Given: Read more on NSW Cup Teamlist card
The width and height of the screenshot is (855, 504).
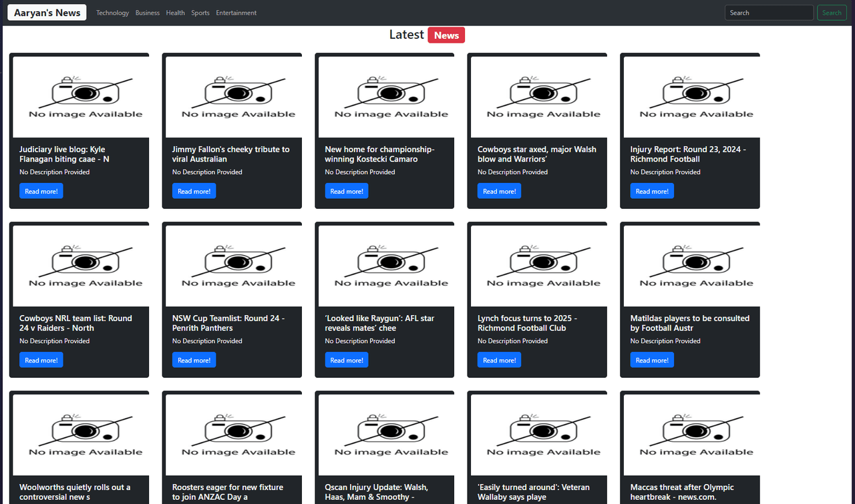Looking at the screenshot, I should pyautogui.click(x=194, y=360).
